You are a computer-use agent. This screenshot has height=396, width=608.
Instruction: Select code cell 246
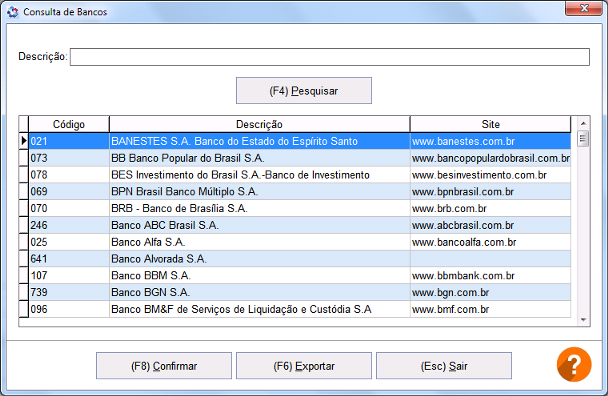tap(69, 225)
